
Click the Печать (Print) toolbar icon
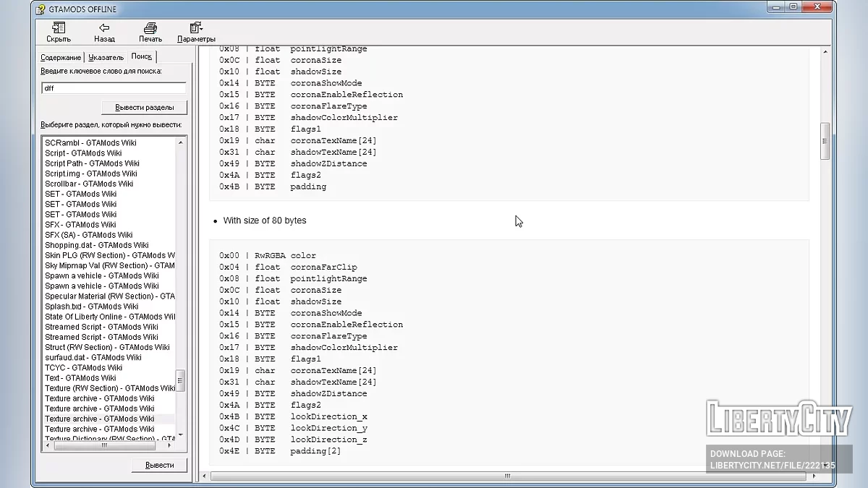150,32
